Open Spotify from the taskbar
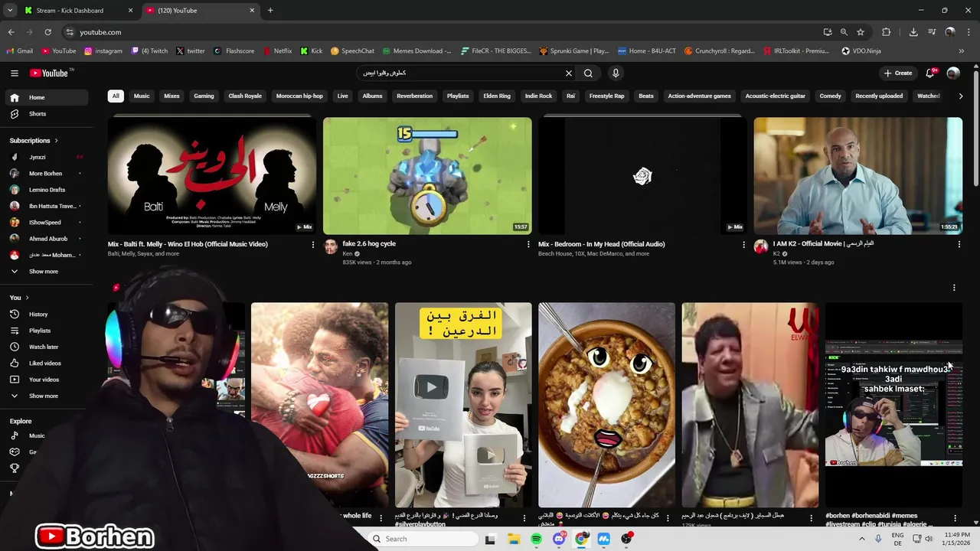This screenshot has width=980, height=551. click(536, 539)
